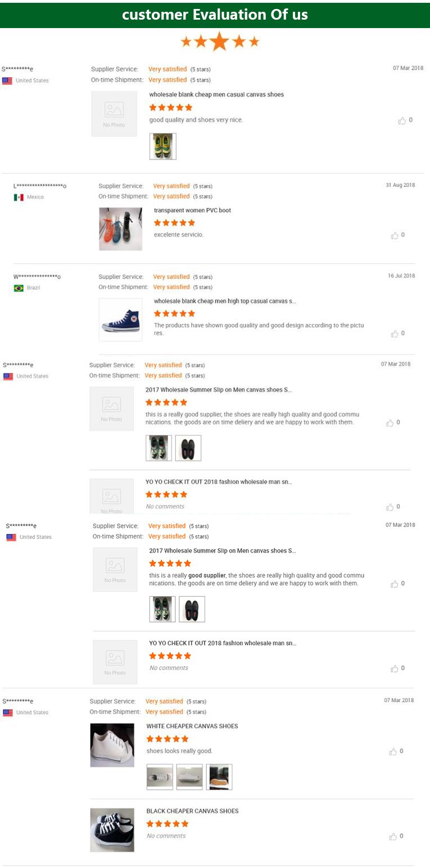This screenshot has height=868, width=430.
Task: Open the transparent women PVC boot product image
Action: (x=120, y=229)
